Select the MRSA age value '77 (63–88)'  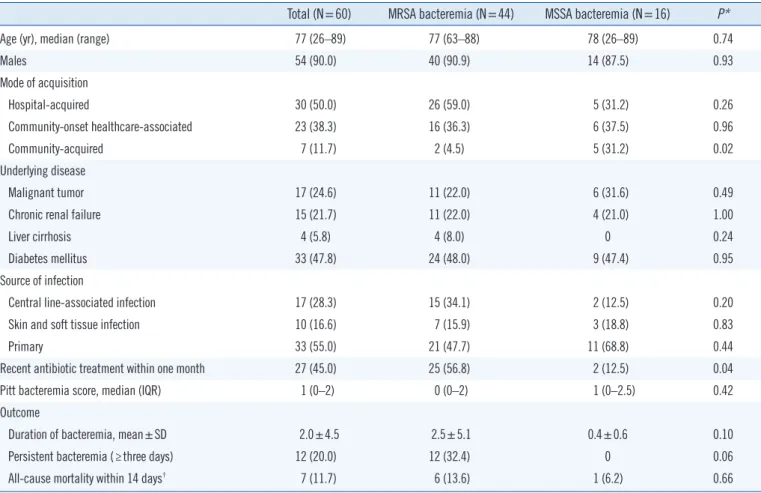click(x=454, y=39)
